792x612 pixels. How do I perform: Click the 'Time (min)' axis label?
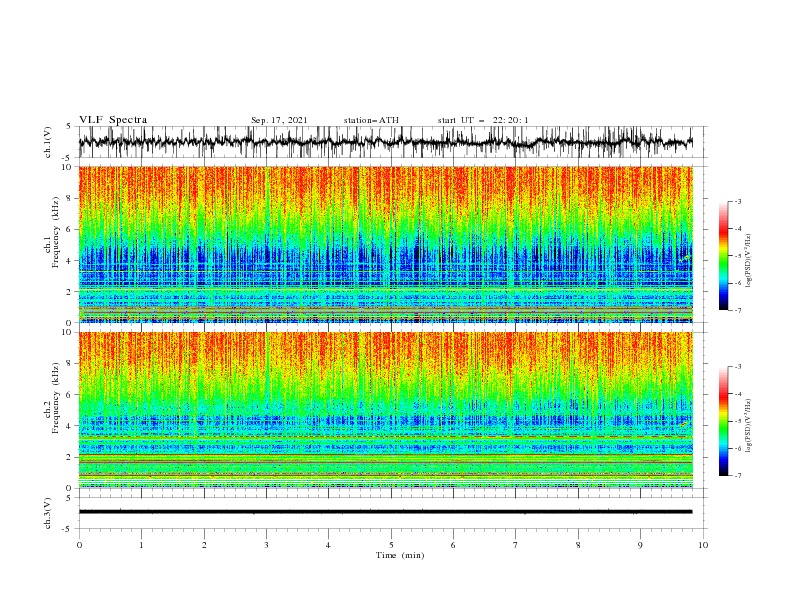pos(400,555)
